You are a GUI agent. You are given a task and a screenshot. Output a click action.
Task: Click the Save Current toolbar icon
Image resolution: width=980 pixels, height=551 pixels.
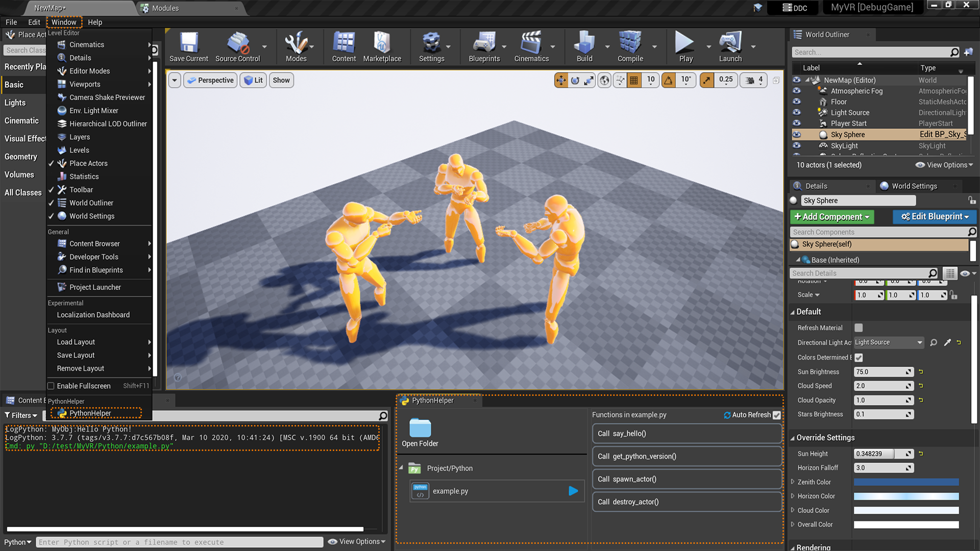[188, 43]
